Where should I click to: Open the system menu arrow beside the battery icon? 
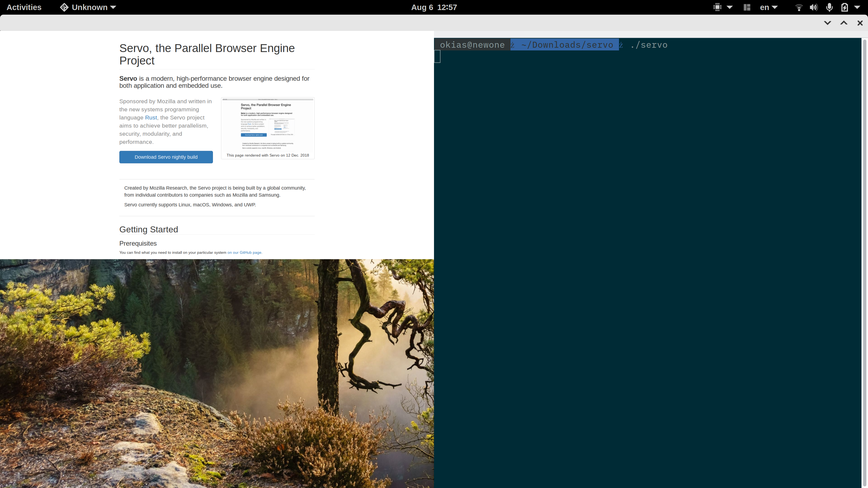pyautogui.click(x=857, y=7)
